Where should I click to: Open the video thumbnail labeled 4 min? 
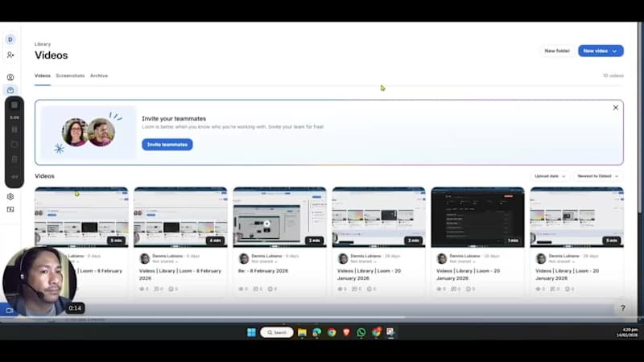pyautogui.click(x=180, y=217)
